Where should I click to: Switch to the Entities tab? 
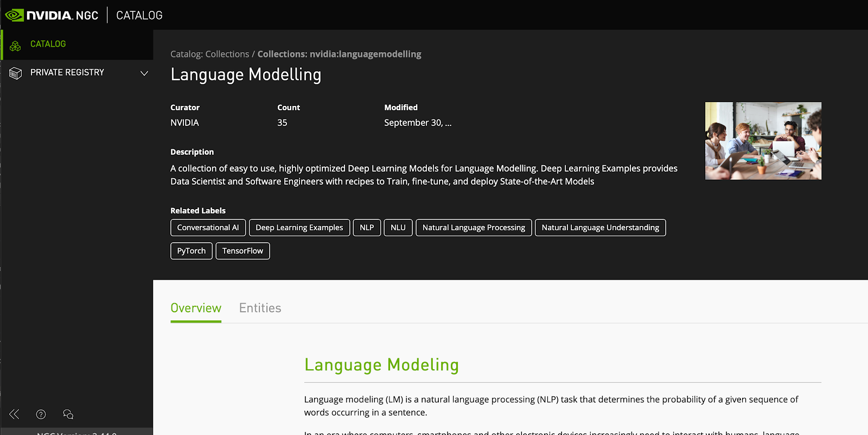tap(260, 308)
